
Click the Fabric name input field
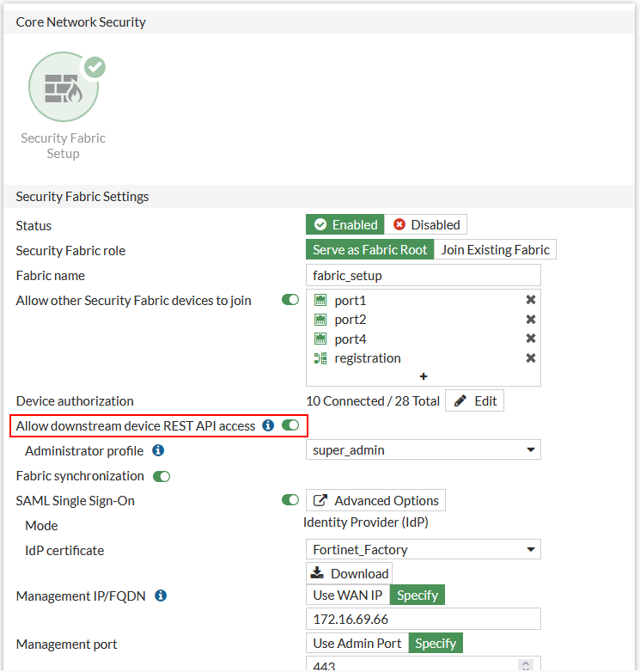(x=424, y=276)
